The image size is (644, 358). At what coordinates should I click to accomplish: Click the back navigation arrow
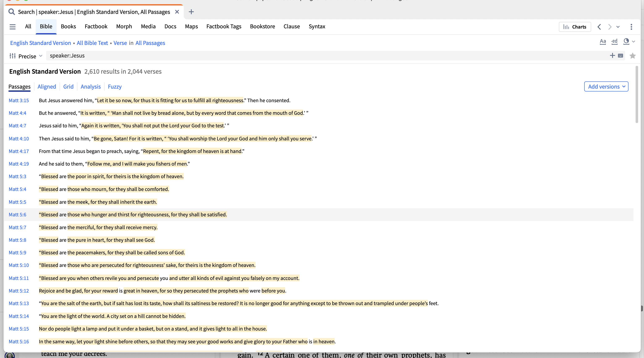click(599, 27)
